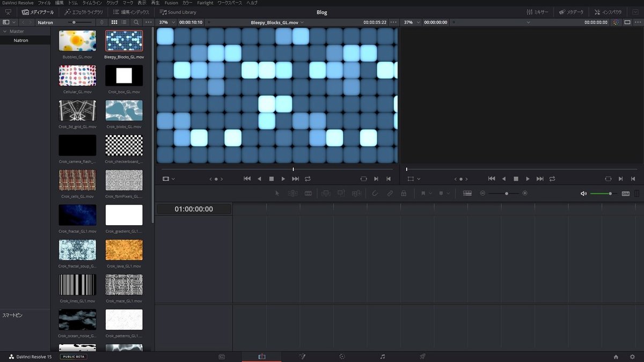Open the Fusion menu in menu bar
644x362 pixels.
pos(171,3)
